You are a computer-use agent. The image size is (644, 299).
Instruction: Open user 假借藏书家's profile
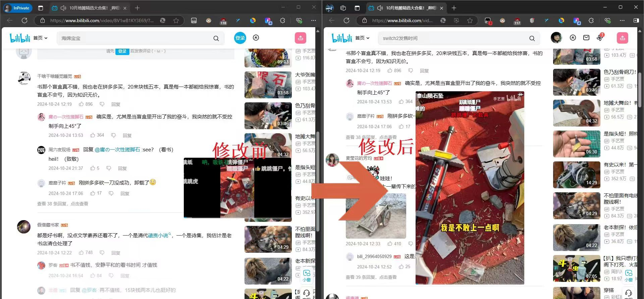(x=48, y=225)
